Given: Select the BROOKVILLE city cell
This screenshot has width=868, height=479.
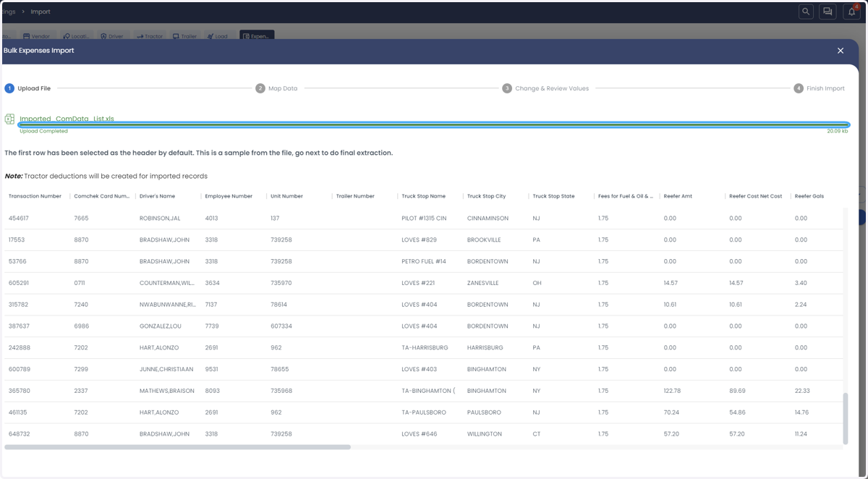Looking at the screenshot, I should point(484,239).
